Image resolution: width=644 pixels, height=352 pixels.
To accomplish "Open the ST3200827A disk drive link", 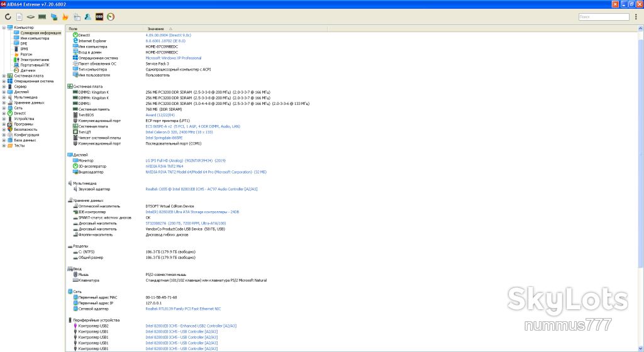I will pos(186,224).
